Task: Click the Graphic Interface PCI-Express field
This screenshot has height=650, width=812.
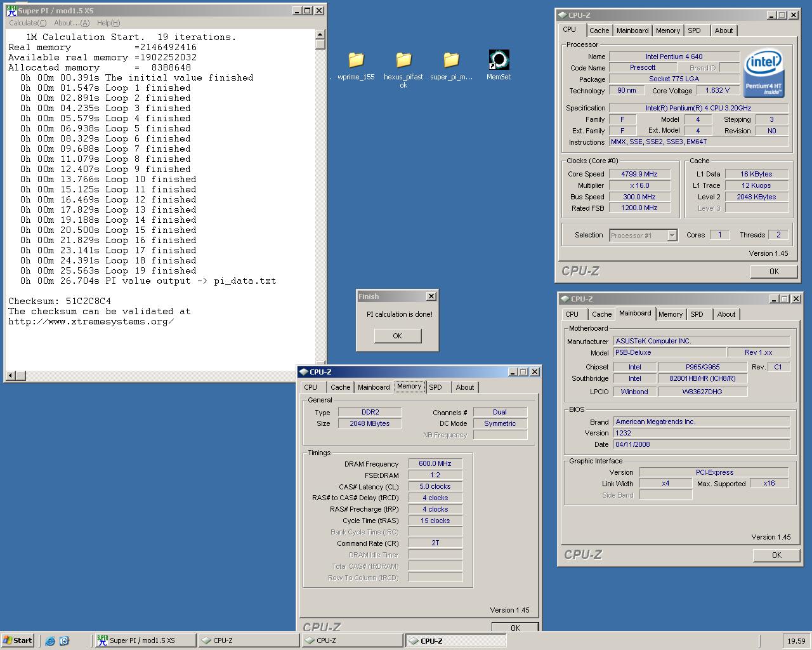Action: pos(714,472)
